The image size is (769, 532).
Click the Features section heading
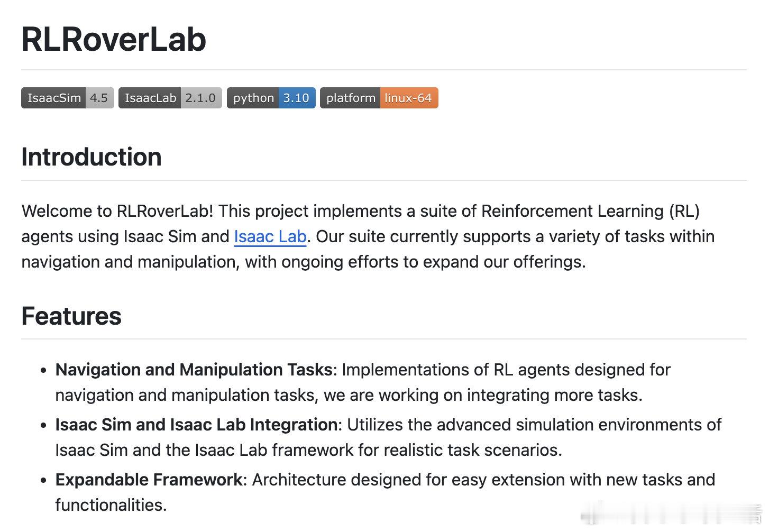coord(71,316)
